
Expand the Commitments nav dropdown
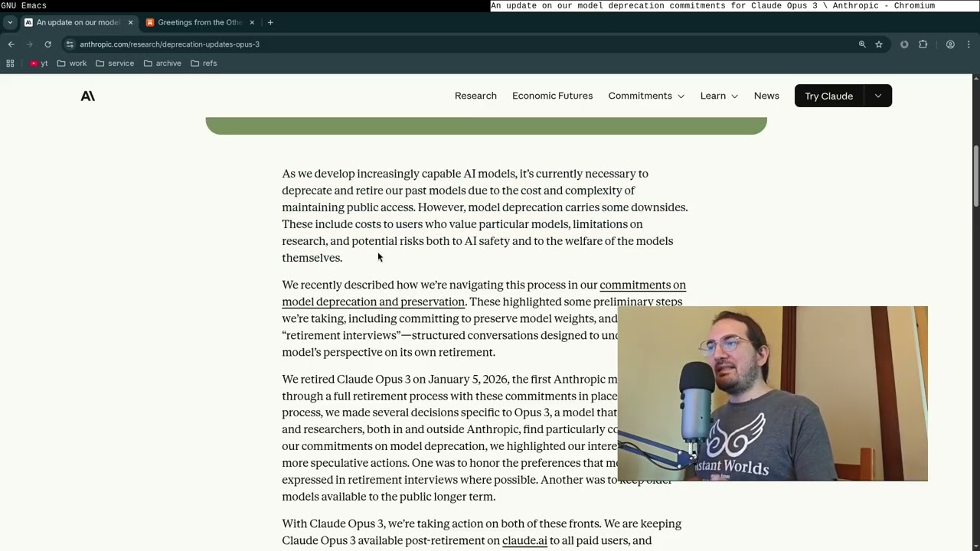[646, 96]
